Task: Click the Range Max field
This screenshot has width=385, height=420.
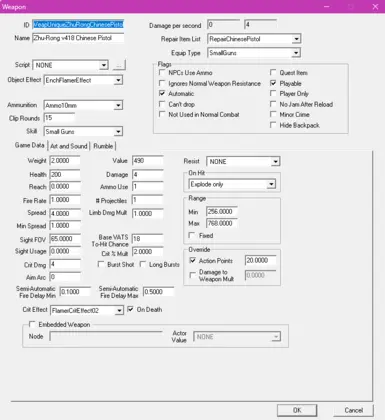Action: point(222,223)
